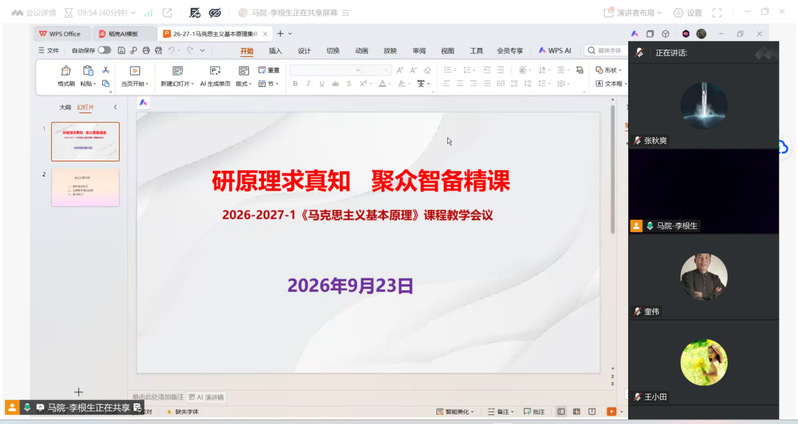This screenshot has height=424, width=798.
Task: Click the Decrease Font Size icon
Action: pos(413,70)
